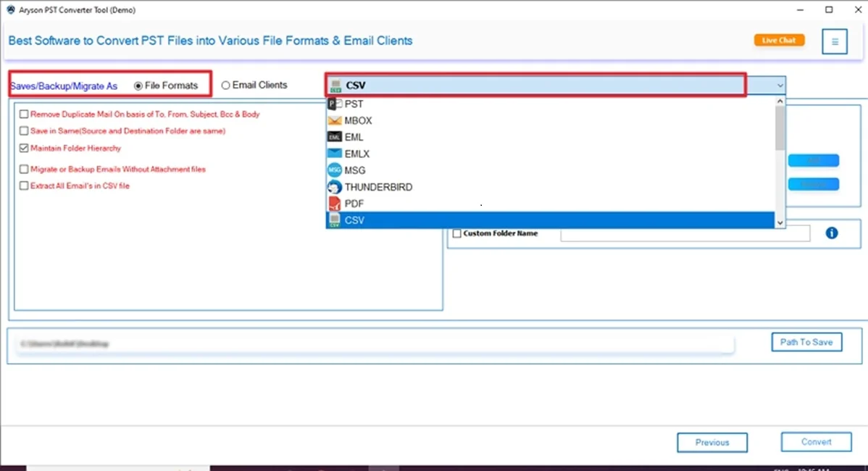Click Saves/Backup/Migrate As label
This screenshot has height=471, width=868.
click(x=64, y=86)
